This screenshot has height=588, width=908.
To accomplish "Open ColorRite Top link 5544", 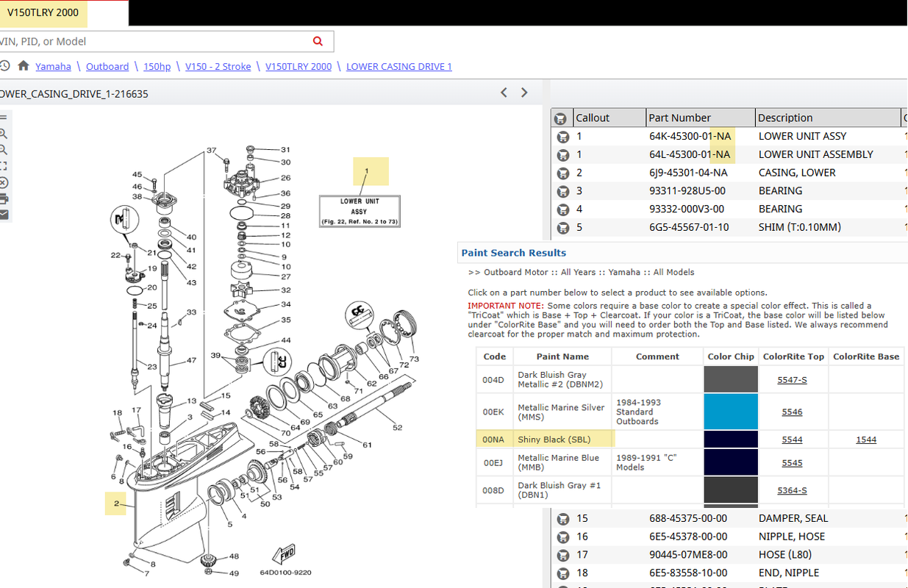I will 792,440.
